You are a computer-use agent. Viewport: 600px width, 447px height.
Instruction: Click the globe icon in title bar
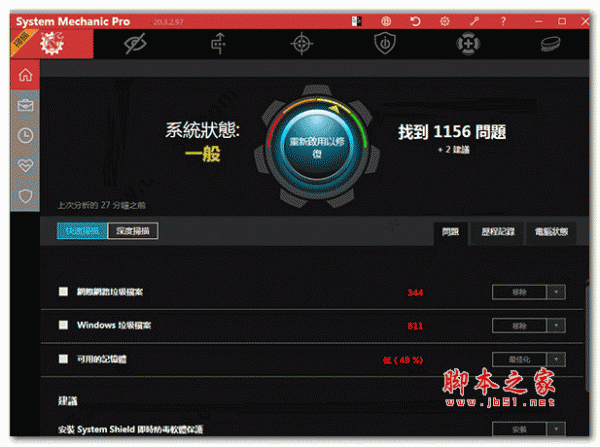[386, 21]
